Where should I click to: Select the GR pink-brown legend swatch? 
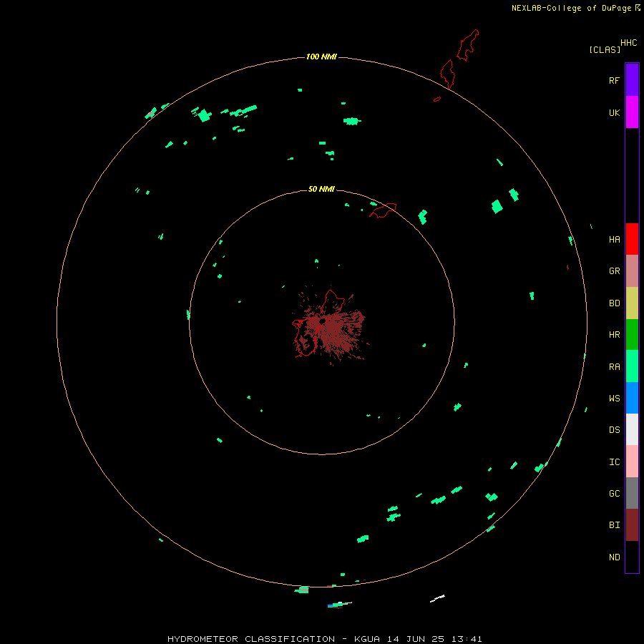pos(632,271)
